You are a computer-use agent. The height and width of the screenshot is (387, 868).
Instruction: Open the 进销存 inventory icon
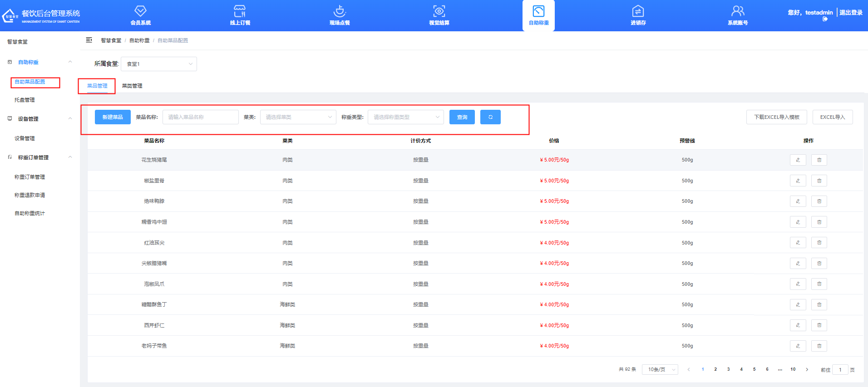[x=638, y=11]
